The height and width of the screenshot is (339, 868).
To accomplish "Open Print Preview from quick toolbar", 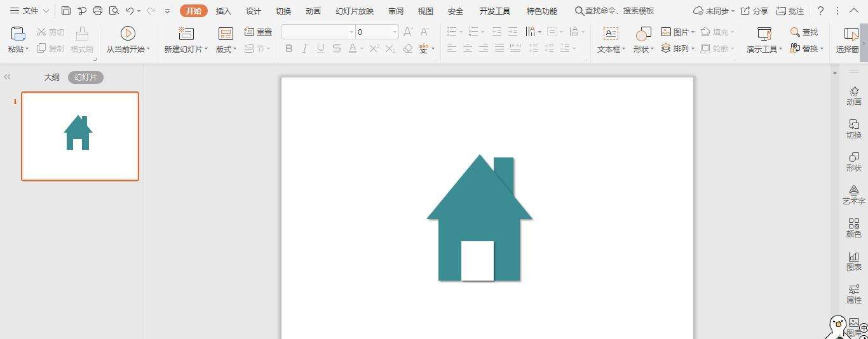I will click(114, 11).
